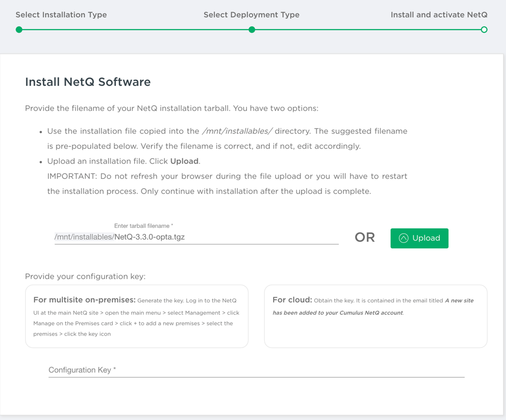This screenshot has height=420, width=506.
Task: Click the Provide your configuration key text
Action: tap(85, 276)
